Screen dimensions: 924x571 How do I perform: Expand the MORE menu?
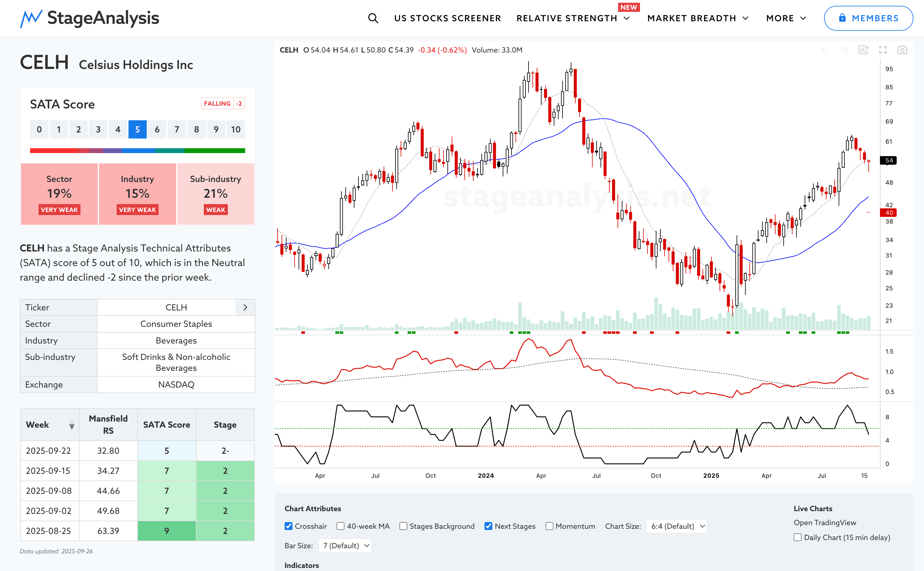786,18
